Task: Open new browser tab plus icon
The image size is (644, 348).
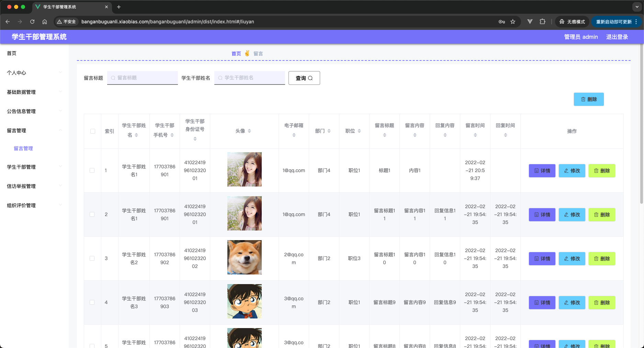Action: tap(119, 7)
